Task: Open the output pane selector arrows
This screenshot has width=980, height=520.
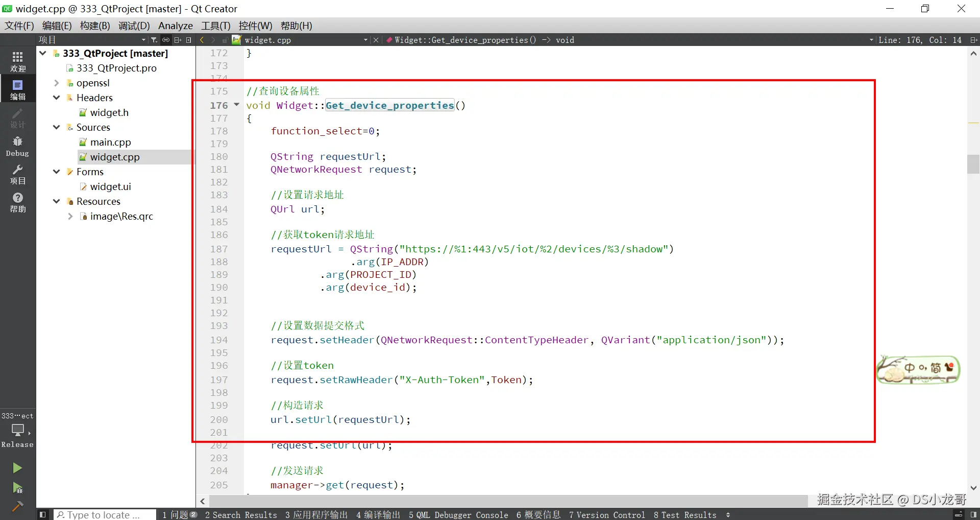Action: [x=728, y=514]
